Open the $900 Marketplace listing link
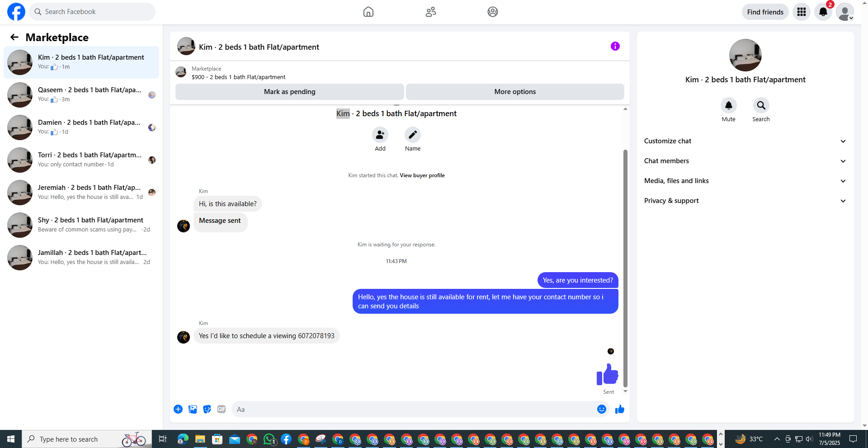 [x=238, y=77]
